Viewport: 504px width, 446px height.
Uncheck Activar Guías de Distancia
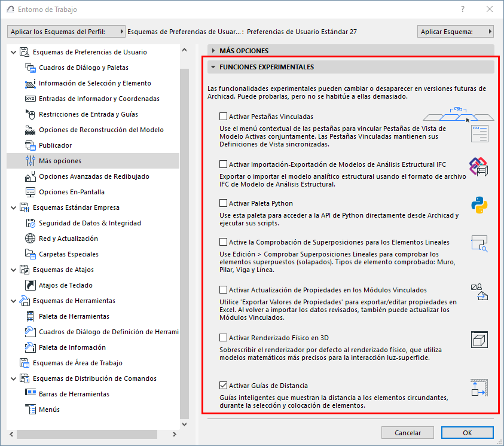(223, 385)
